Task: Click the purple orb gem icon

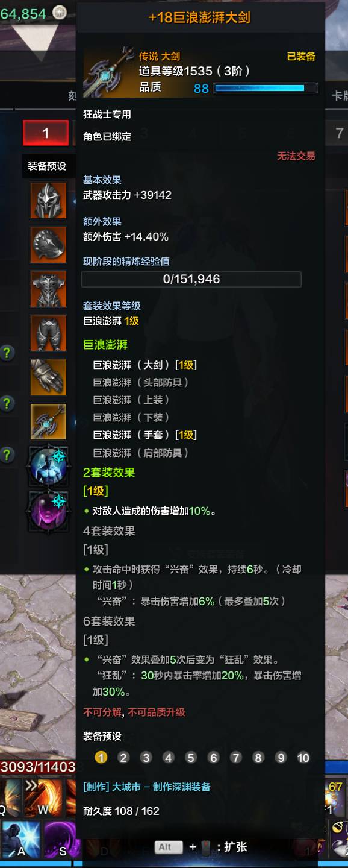Action: tap(49, 511)
